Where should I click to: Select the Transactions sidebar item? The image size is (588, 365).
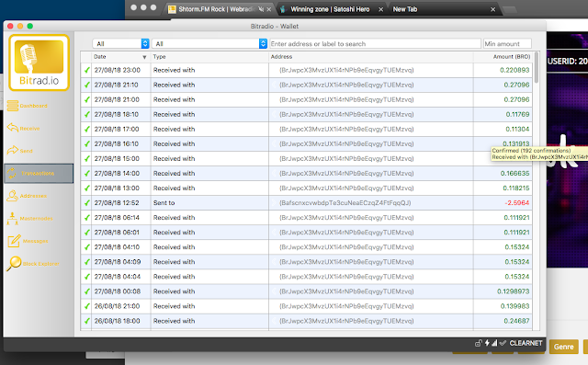click(39, 174)
